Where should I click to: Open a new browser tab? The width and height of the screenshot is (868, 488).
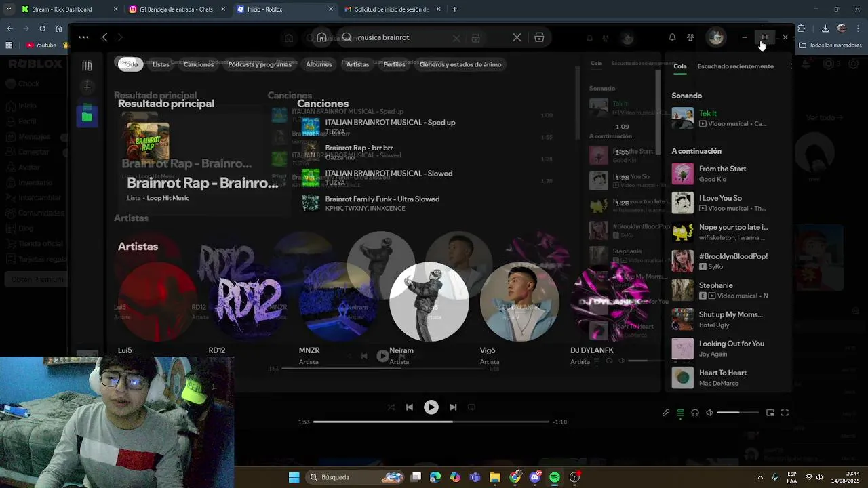pyautogui.click(x=454, y=9)
